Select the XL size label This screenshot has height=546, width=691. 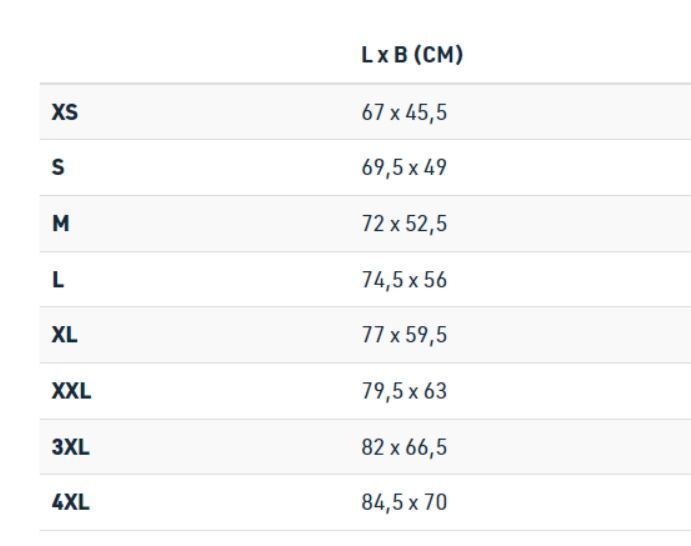[x=65, y=335]
